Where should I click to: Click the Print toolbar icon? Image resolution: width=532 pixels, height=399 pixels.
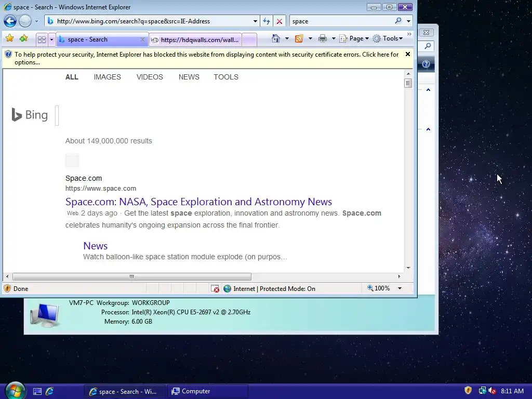coord(323,38)
